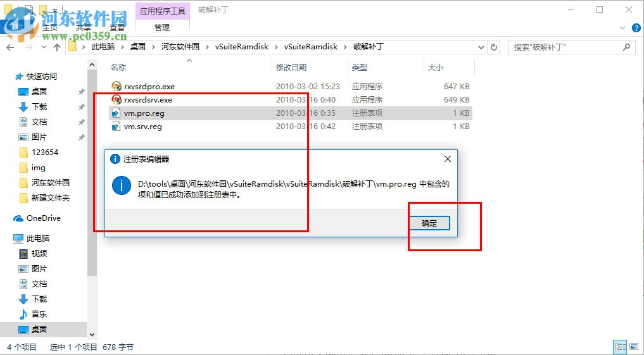Click 破解补丁 breadcrumb in address bar
This screenshot has height=355, width=644.
click(x=369, y=47)
